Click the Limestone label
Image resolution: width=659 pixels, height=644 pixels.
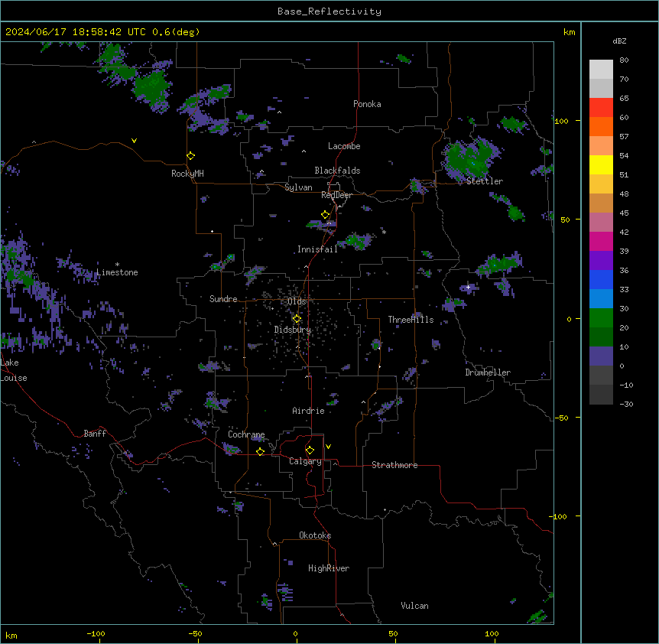[117, 272]
